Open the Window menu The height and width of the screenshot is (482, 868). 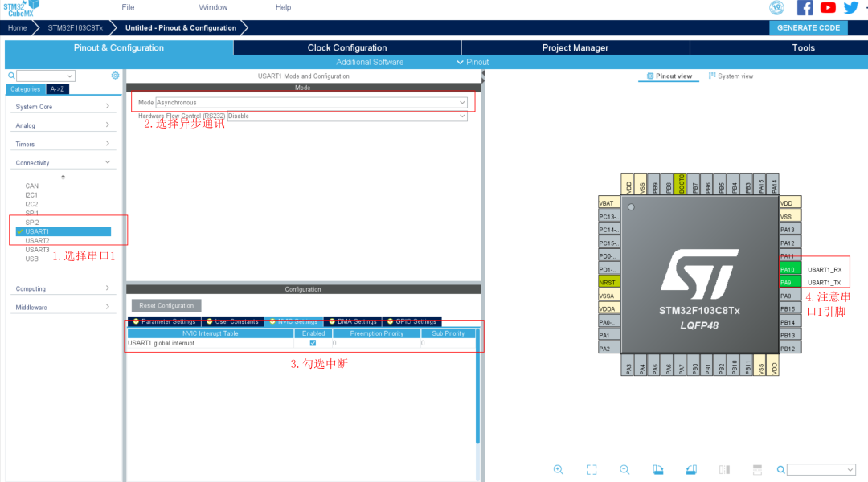(x=213, y=7)
